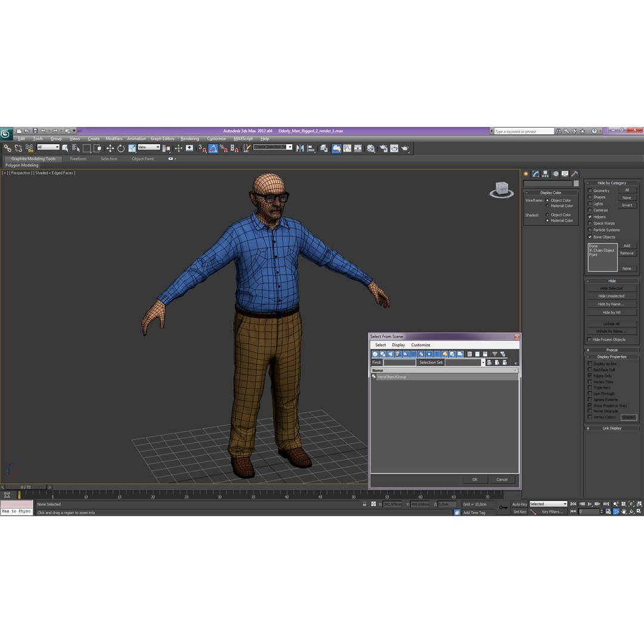Open Render Setup icon
The width and height of the screenshot is (644, 644).
383,148
